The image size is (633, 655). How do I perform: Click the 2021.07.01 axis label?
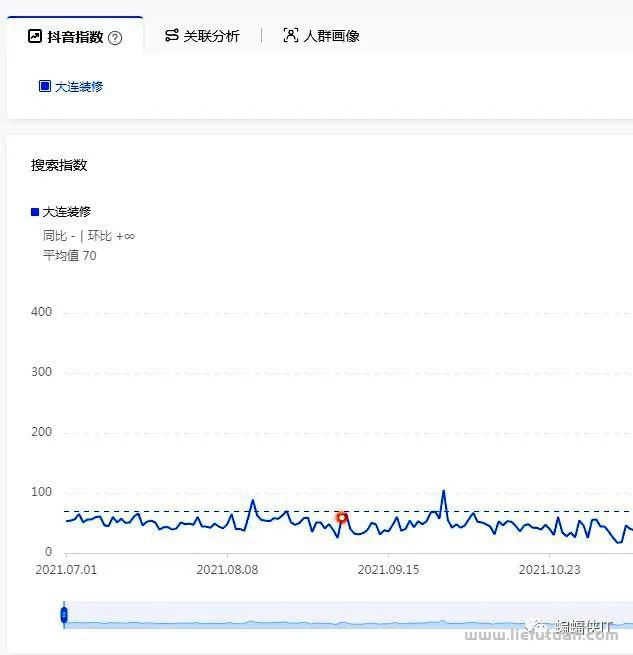[x=66, y=570]
